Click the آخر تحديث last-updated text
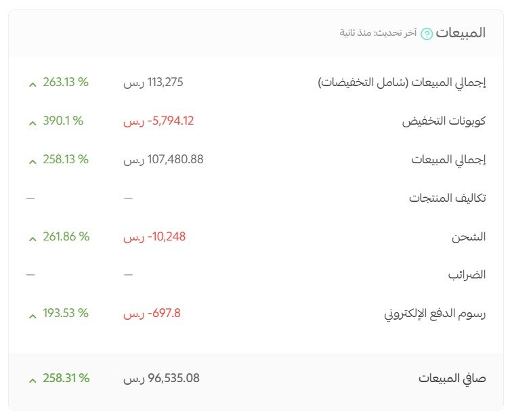 (x=380, y=33)
